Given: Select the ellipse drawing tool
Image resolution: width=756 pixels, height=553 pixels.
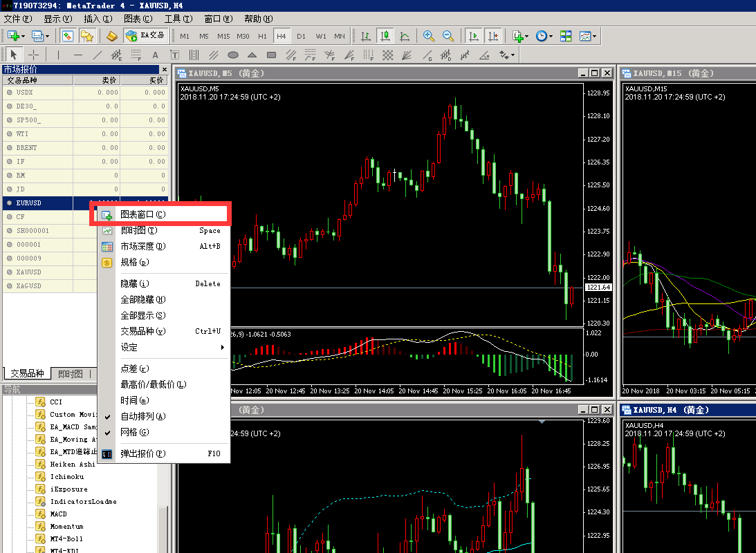Looking at the screenshot, I should click(x=233, y=55).
